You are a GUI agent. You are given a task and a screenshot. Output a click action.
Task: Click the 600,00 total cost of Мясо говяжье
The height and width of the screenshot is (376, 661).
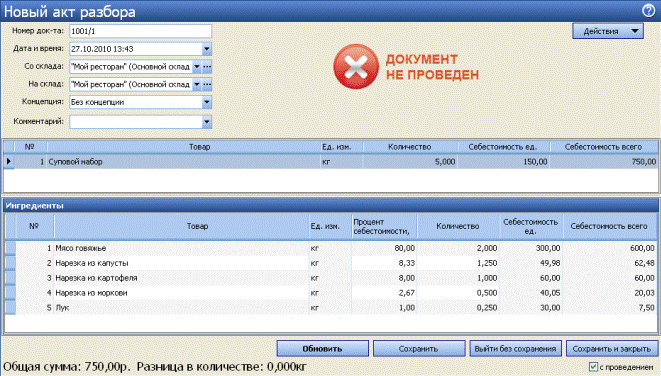click(610, 248)
